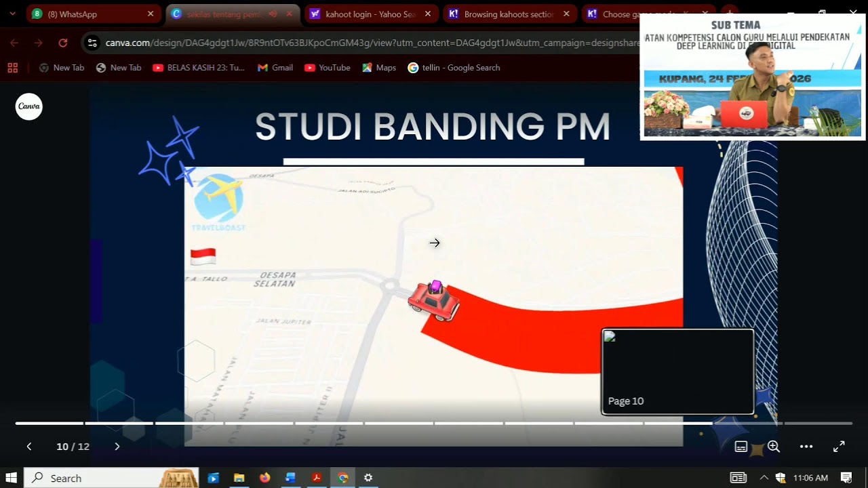Jump to first segment of slide progress bar
This screenshot has height=488, width=868.
point(50,423)
